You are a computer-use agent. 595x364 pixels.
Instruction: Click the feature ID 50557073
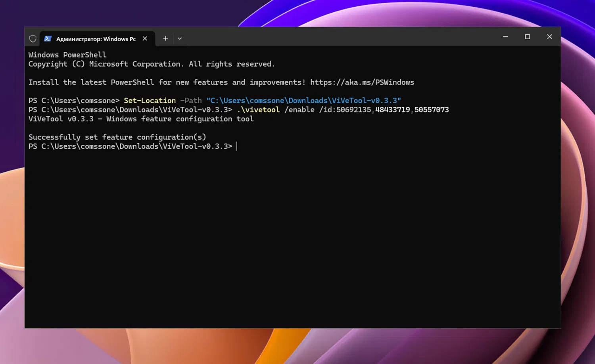tap(432, 109)
